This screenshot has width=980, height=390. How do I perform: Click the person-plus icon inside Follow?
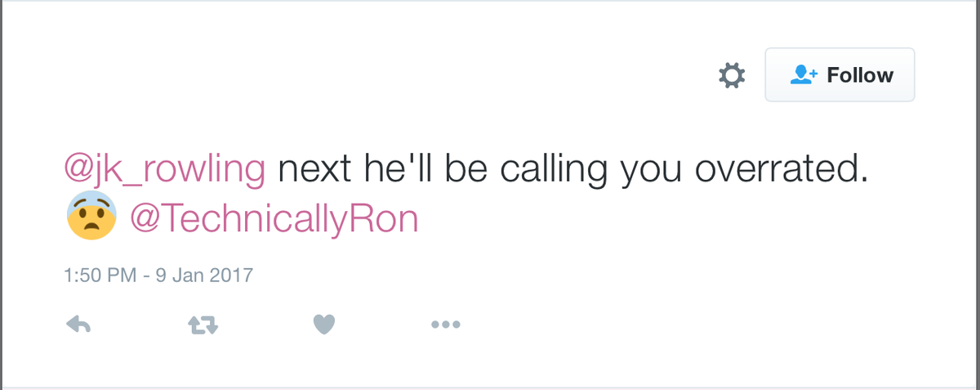pyautogui.click(x=804, y=75)
